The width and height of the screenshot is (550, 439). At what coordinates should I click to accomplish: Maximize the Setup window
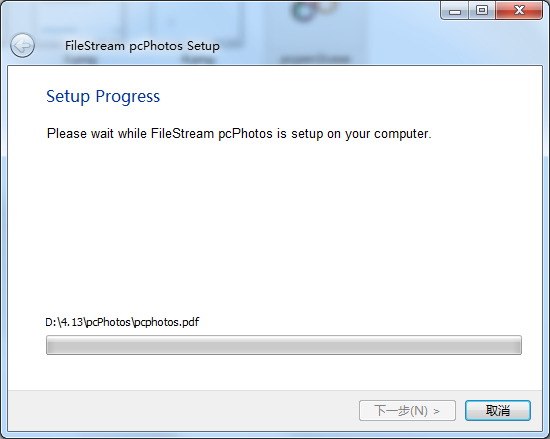(x=482, y=11)
